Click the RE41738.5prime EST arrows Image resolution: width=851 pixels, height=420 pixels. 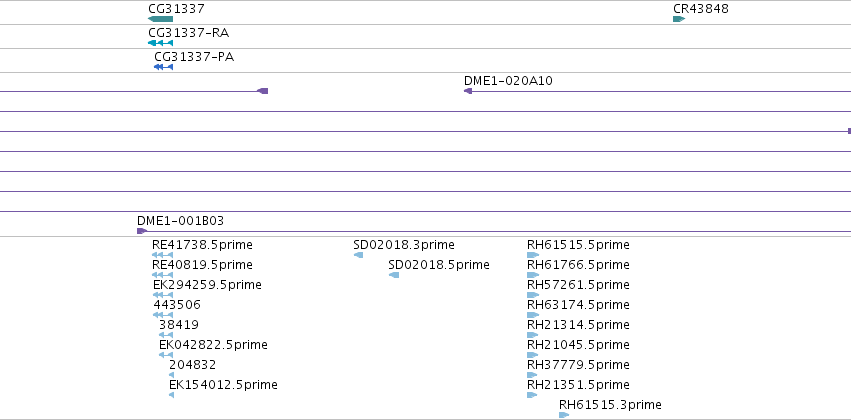coord(162,255)
